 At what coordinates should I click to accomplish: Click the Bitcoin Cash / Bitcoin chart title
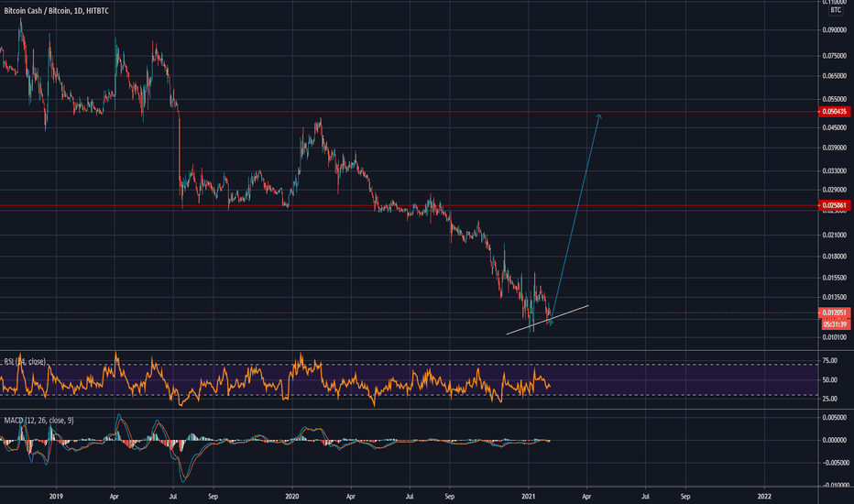pos(57,11)
